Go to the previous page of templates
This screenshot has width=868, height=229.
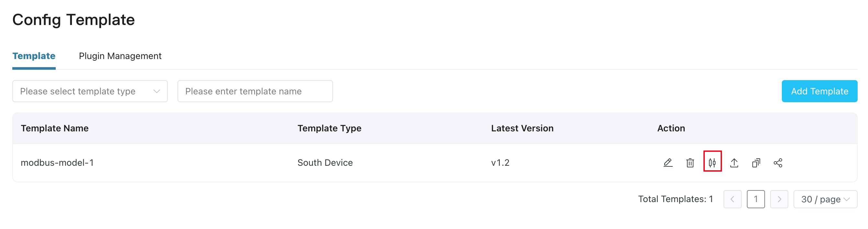(732, 199)
